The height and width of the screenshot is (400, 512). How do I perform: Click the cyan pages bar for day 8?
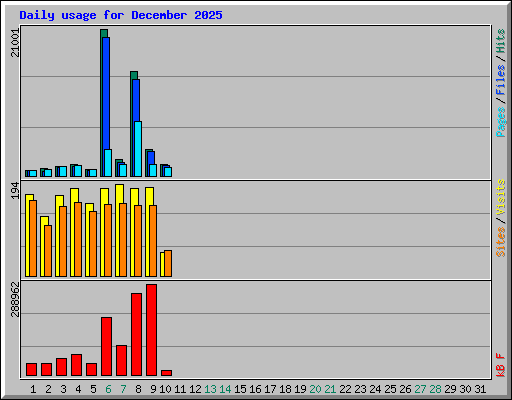(x=138, y=149)
